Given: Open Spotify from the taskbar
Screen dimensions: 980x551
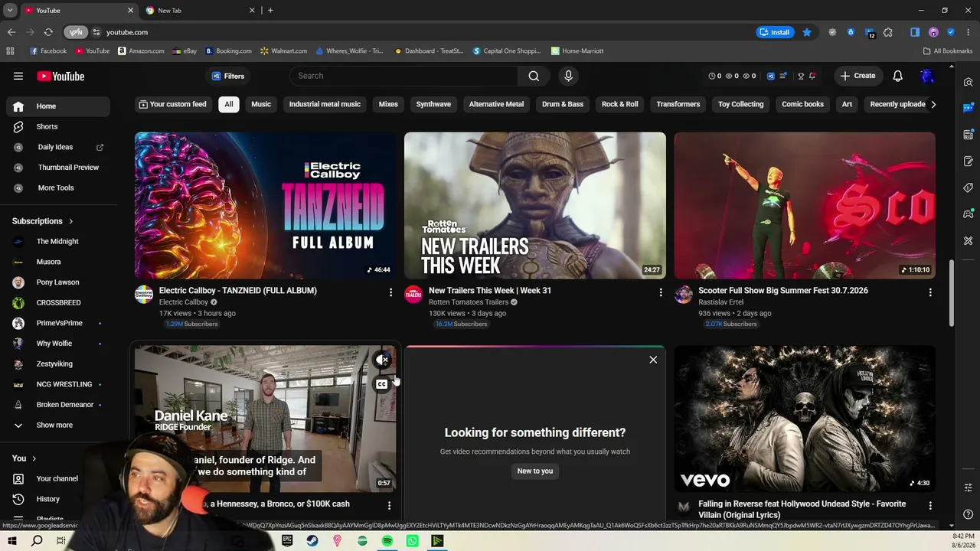Looking at the screenshot, I should point(387,541).
